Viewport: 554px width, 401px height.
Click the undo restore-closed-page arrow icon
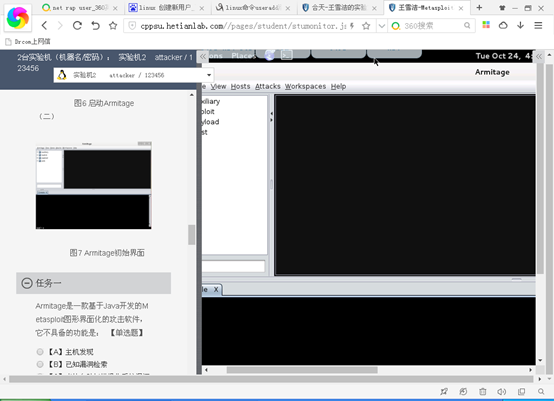click(x=95, y=25)
